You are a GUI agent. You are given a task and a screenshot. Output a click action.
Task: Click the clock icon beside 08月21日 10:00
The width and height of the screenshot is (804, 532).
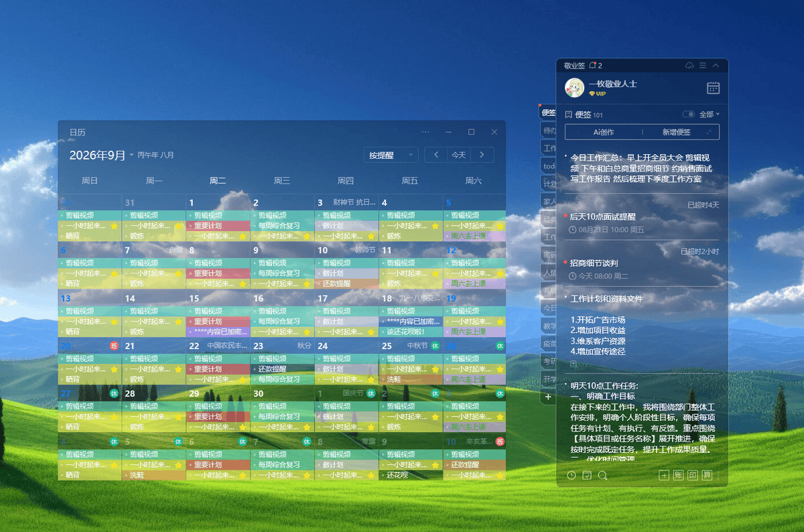[572, 229]
